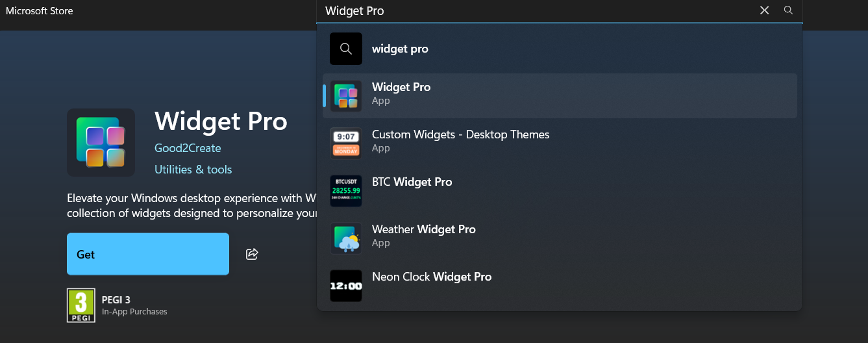Choose the 'widget pro' search query suggestion
The width and height of the screenshot is (868, 343).
(x=400, y=49)
